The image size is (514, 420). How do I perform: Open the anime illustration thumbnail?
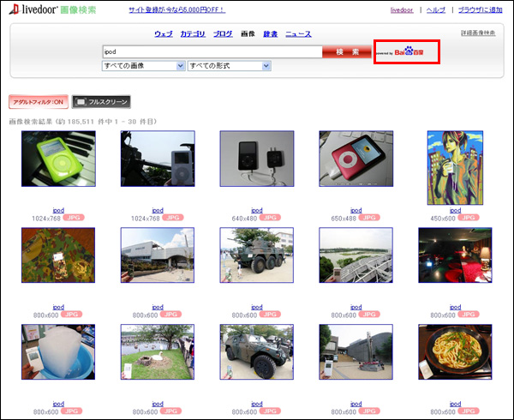pos(455,168)
